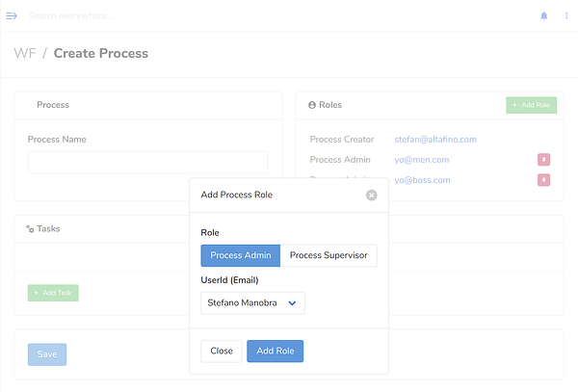Viewport: 578px width, 392px height.
Task: Click the Save button
Action: 47,354
